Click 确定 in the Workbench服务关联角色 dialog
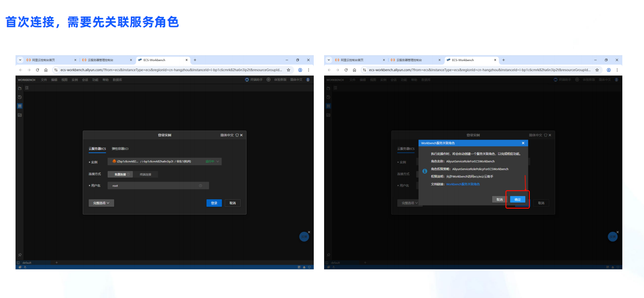Image resolution: width=644 pixels, height=298 pixels. click(x=518, y=199)
